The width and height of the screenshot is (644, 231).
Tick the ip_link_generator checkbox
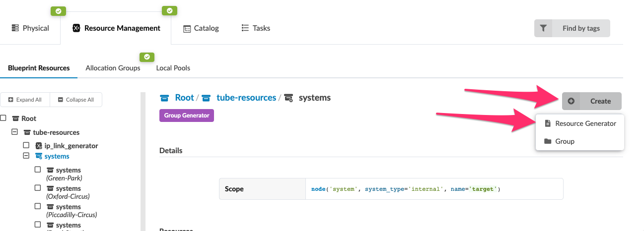pyautogui.click(x=26, y=146)
